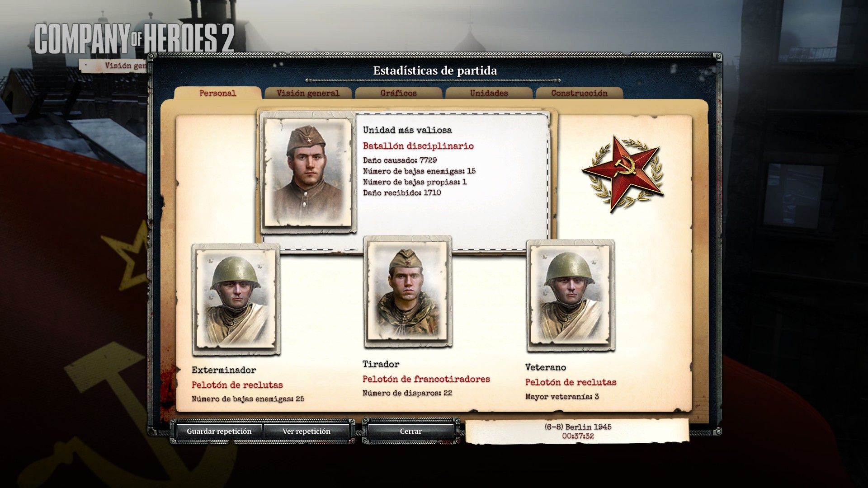Image resolution: width=868 pixels, height=488 pixels.
Task: Click the Pelotón de reclutas label under Veterano
Action: (571, 382)
